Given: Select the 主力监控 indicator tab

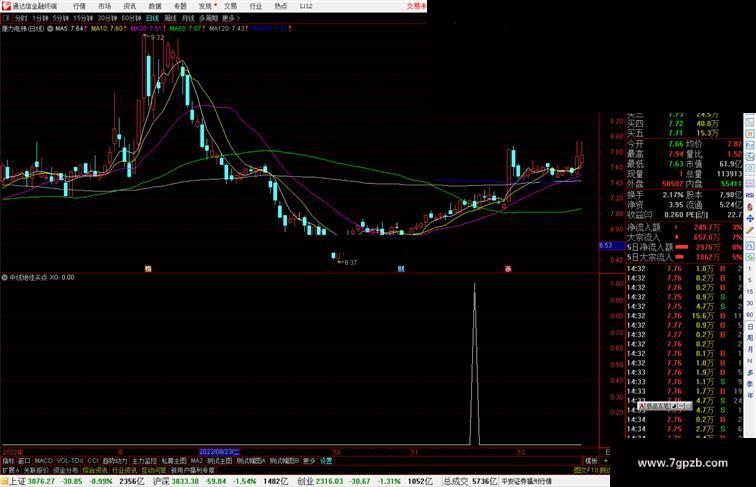Looking at the screenshot, I should [144, 461].
